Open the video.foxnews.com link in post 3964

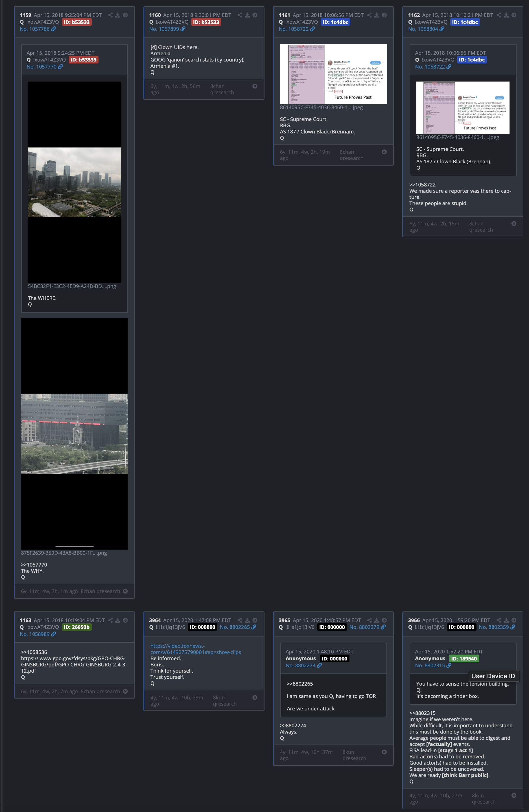[x=196, y=649]
